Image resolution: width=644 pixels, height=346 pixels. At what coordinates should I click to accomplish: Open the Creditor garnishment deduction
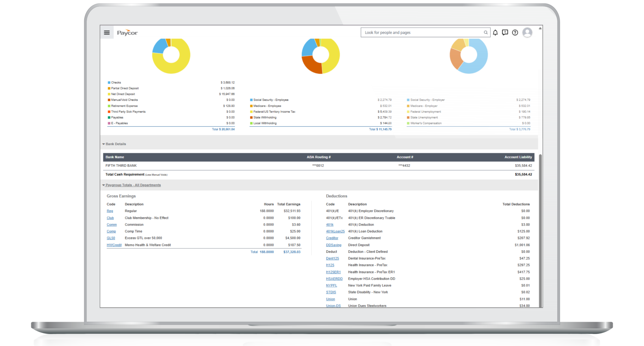tap(332, 238)
